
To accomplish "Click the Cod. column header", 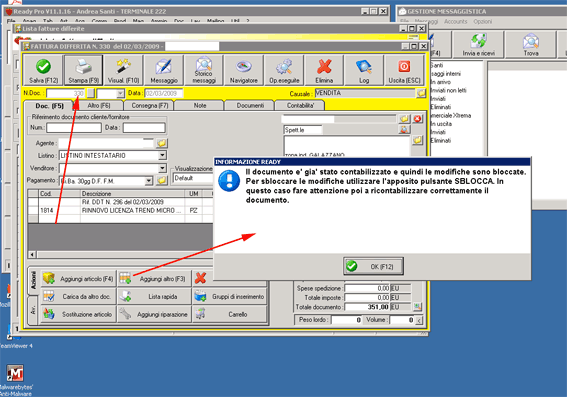I will (x=59, y=193).
